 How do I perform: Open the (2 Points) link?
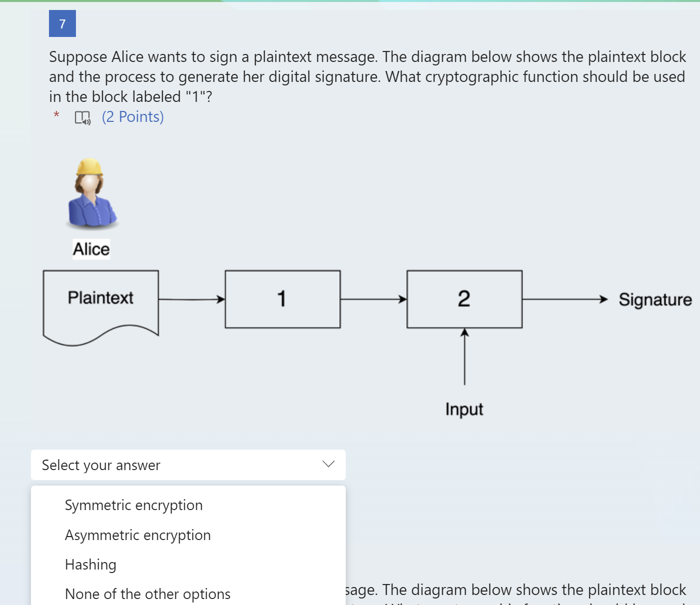[132, 116]
